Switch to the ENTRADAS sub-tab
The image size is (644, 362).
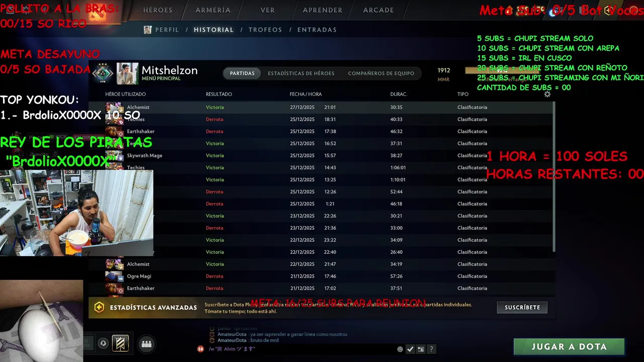(x=317, y=30)
